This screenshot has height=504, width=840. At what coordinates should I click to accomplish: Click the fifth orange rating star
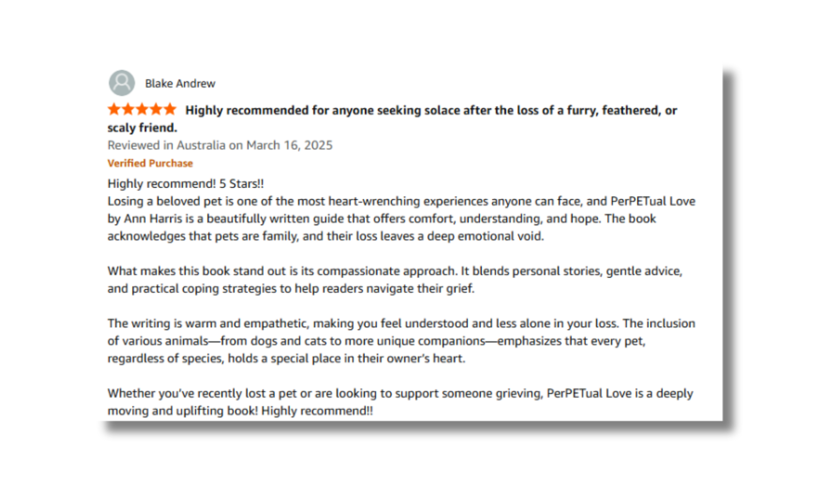coord(170,110)
